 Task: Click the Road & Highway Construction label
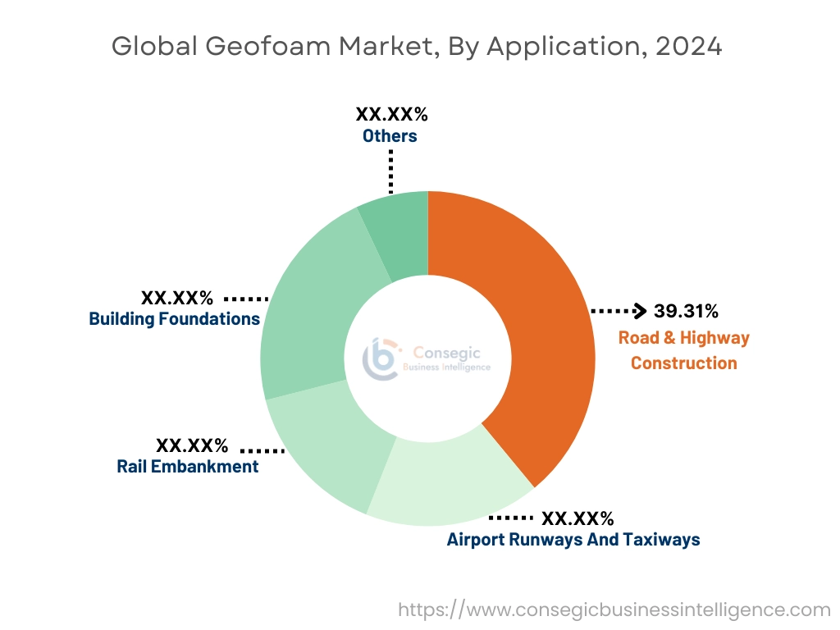[x=683, y=350]
